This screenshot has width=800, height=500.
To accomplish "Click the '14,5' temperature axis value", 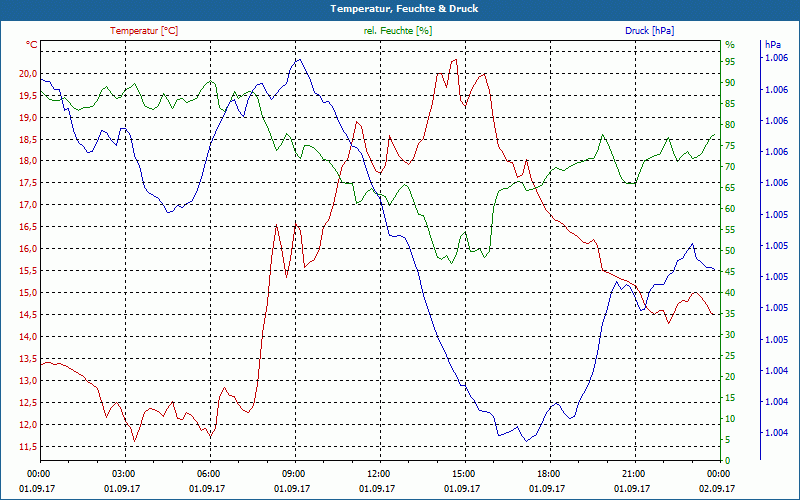I will 28,315.
